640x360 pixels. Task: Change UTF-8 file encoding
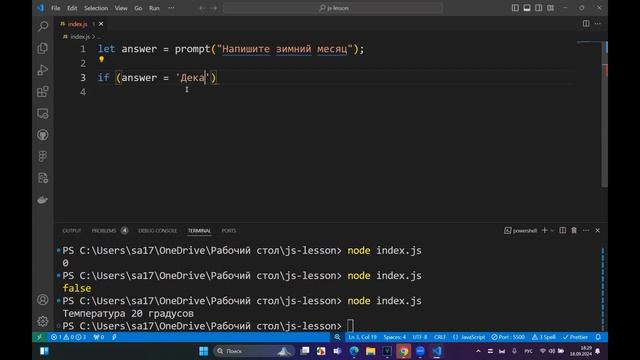[420, 337]
